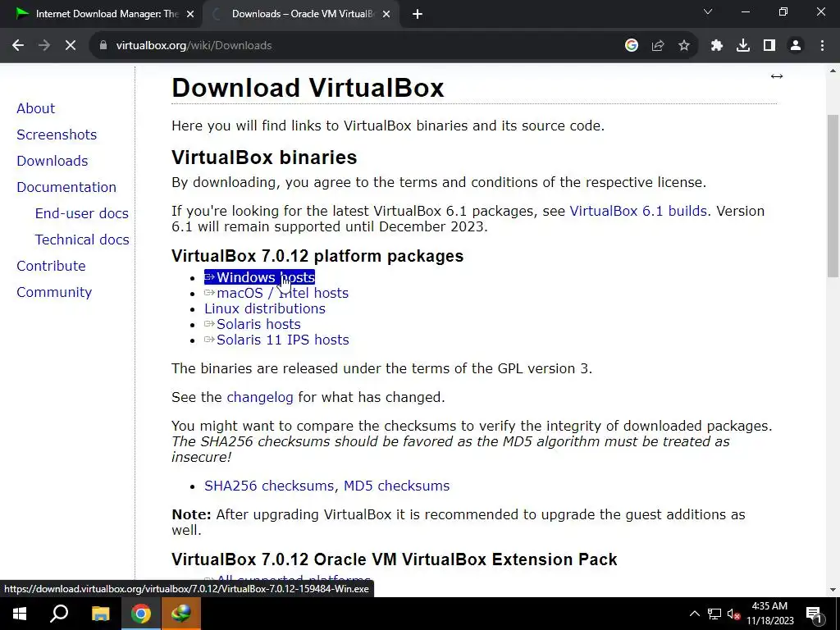
Task: Open the Documentation sidebar link
Action: (66, 187)
